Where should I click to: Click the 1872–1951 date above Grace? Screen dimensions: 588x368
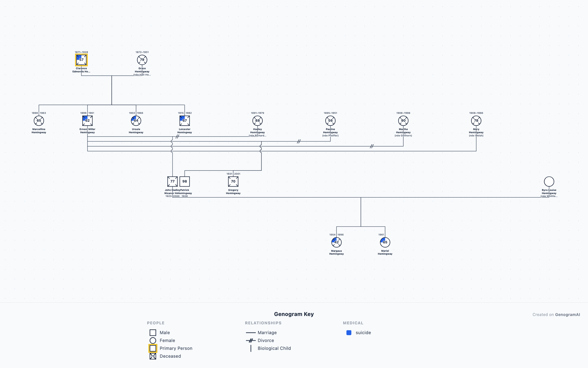click(x=142, y=52)
